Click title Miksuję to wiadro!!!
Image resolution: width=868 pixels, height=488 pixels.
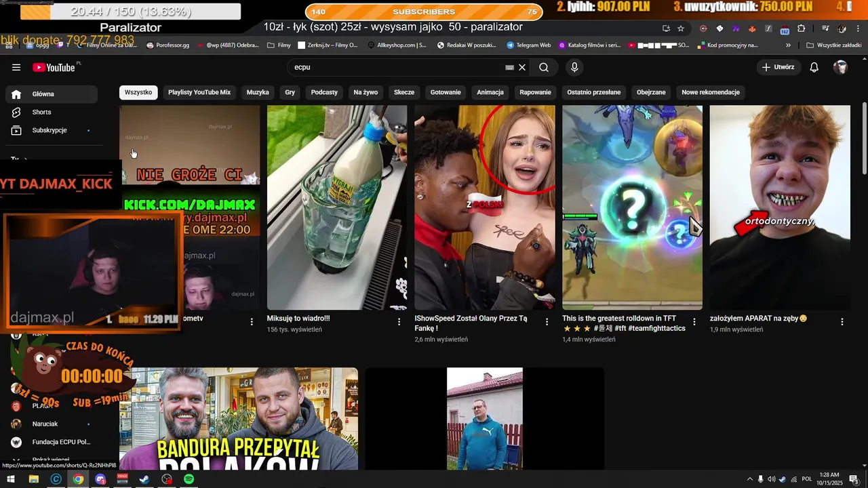(298, 319)
